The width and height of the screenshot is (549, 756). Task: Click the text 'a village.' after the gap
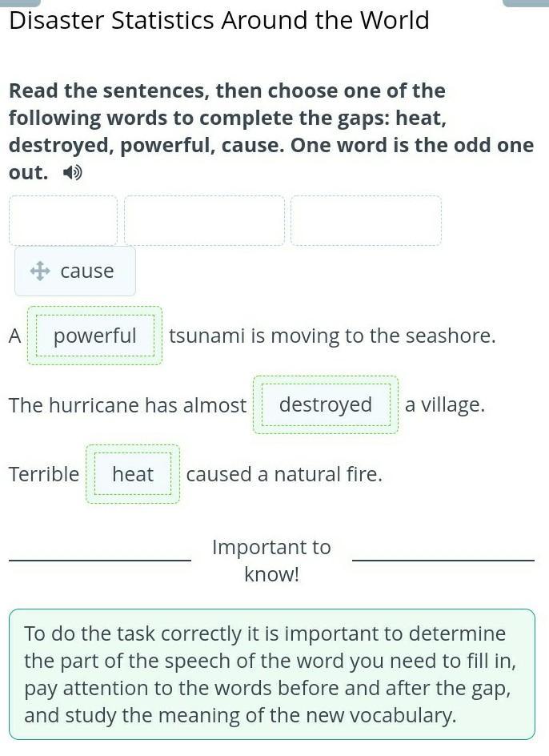(445, 405)
